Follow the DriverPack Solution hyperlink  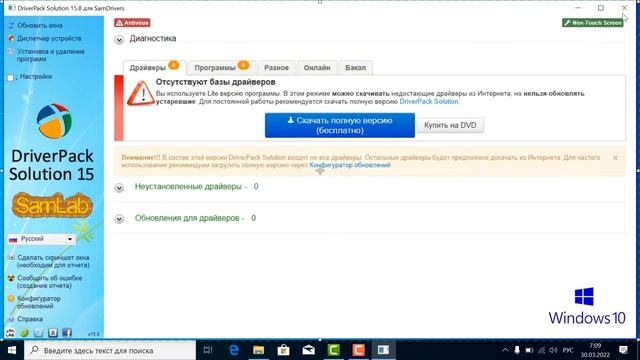tap(429, 101)
